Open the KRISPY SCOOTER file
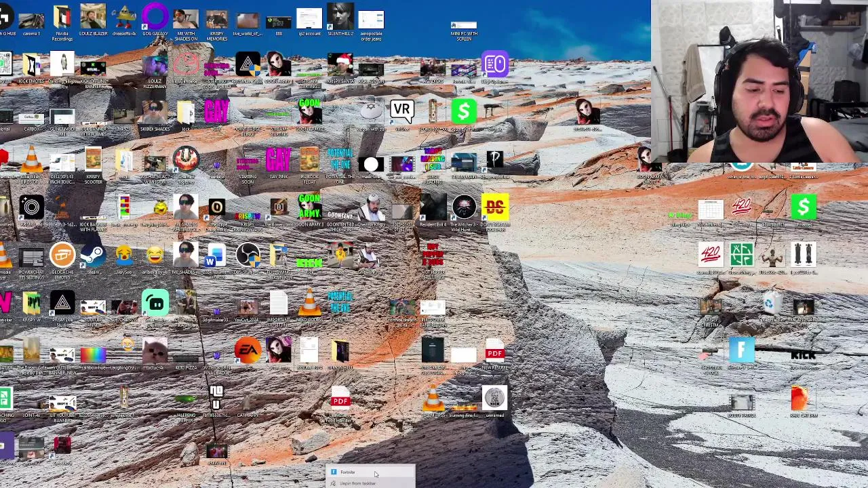Viewport: 868px width, 488px height. pos(93,160)
